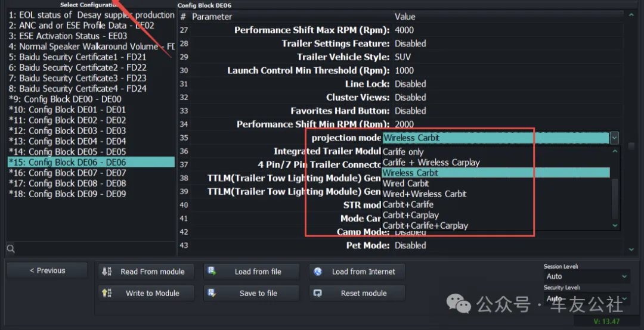Click the Trailer Vehicle Style value SUV
The image size is (644, 330).
[403, 57]
